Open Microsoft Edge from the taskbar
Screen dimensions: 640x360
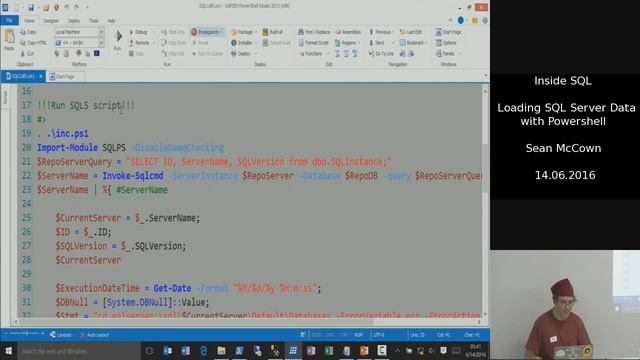pos(203,351)
